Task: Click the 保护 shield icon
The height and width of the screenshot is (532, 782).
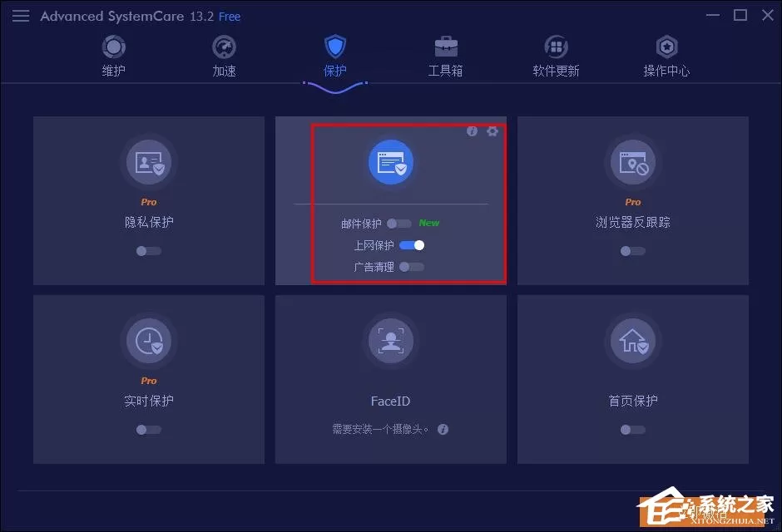Action: point(335,47)
